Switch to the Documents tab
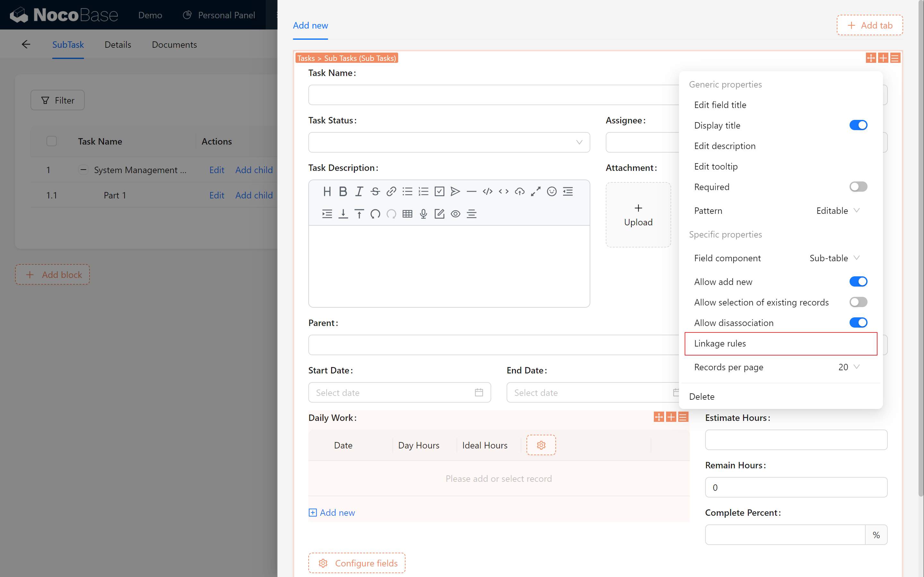The height and width of the screenshot is (577, 924). (174, 45)
